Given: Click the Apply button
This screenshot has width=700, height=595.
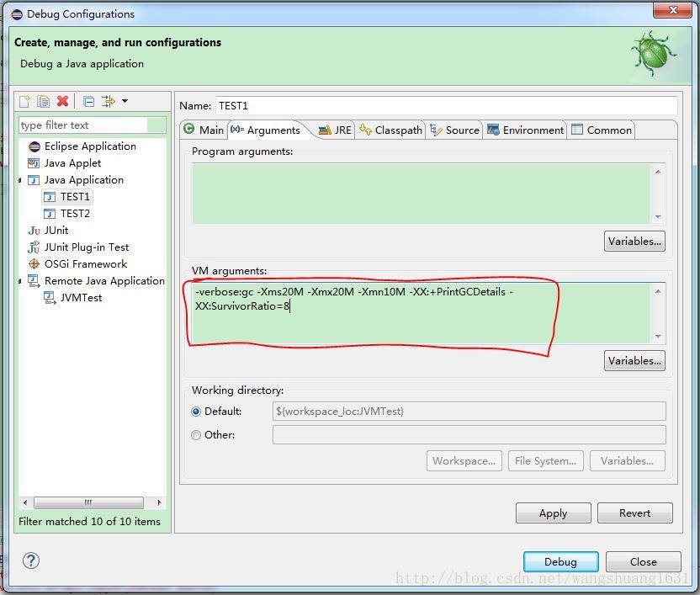Looking at the screenshot, I should pos(553,513).
